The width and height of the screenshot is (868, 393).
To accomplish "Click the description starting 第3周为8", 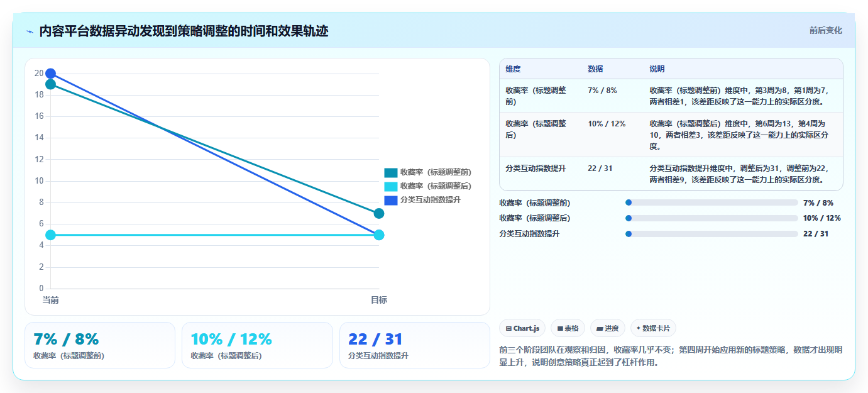I will 739,96.
